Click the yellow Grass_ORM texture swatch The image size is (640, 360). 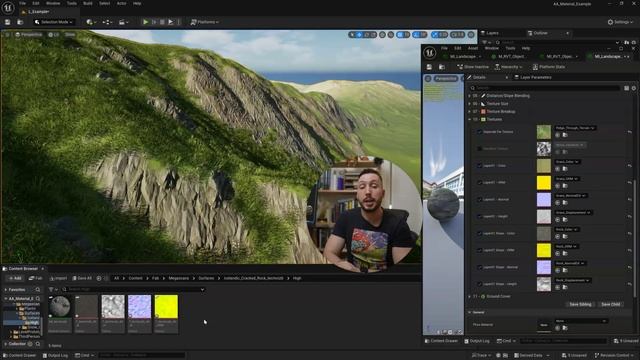click(544, 182)
